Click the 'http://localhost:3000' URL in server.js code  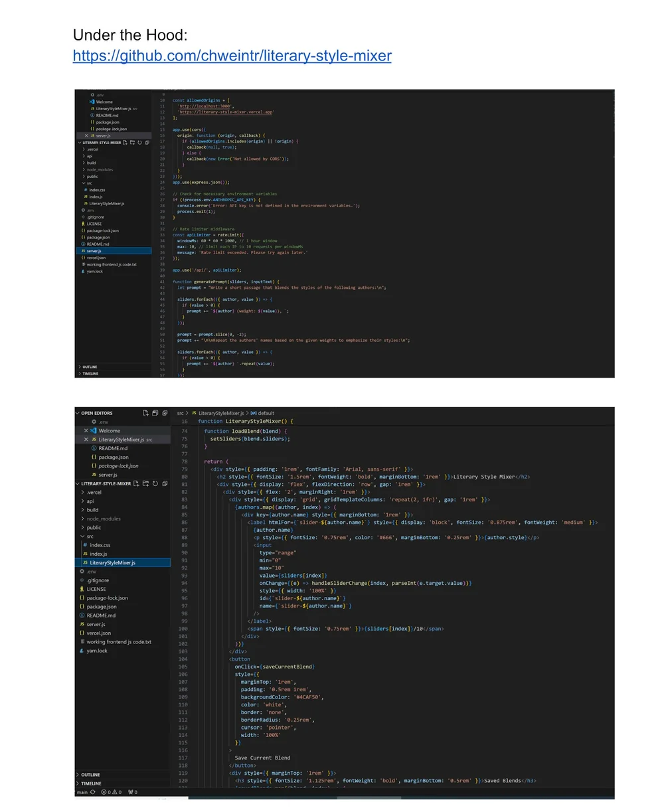tap(205, 106)
